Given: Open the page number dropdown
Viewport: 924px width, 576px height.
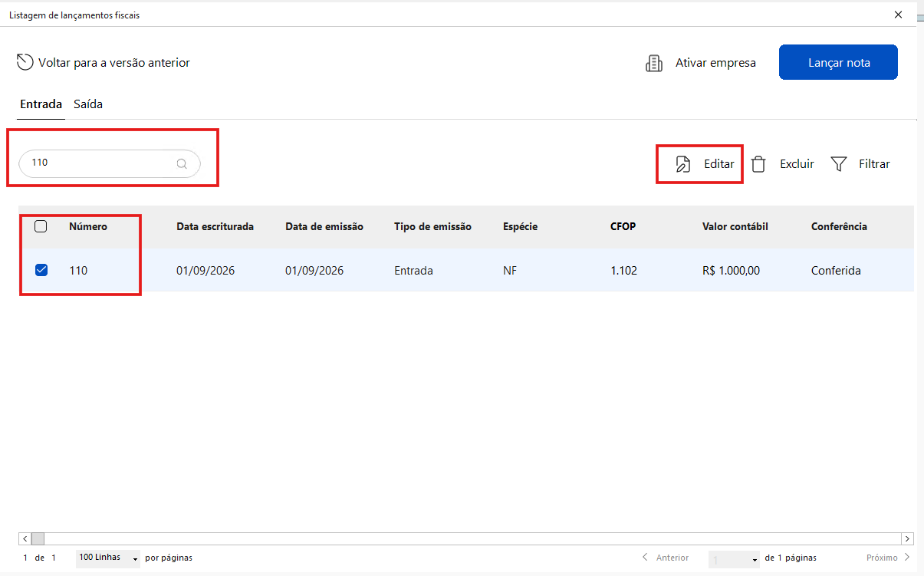Looking at the screenshot, I should 734,558.
